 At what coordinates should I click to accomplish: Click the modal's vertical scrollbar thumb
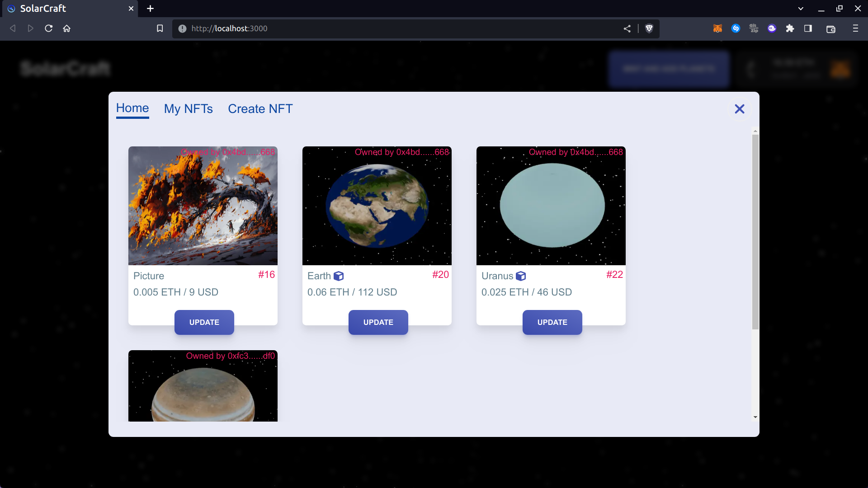pos(755,231)
